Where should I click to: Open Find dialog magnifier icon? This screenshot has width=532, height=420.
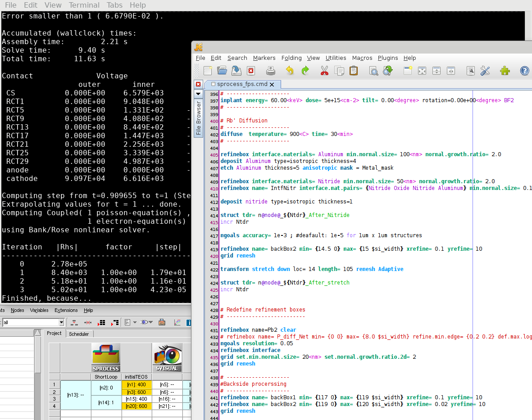373,71
